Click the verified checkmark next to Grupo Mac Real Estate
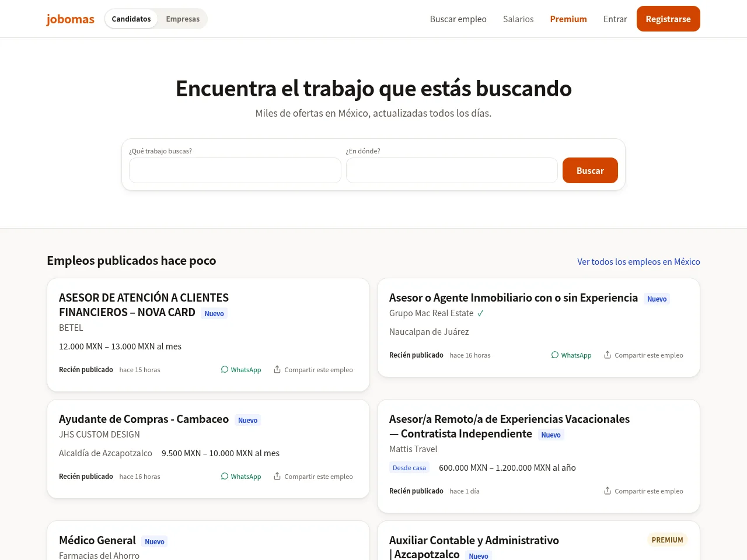Image resolution: width=747 pixels, height=560 pixels. 480,313
